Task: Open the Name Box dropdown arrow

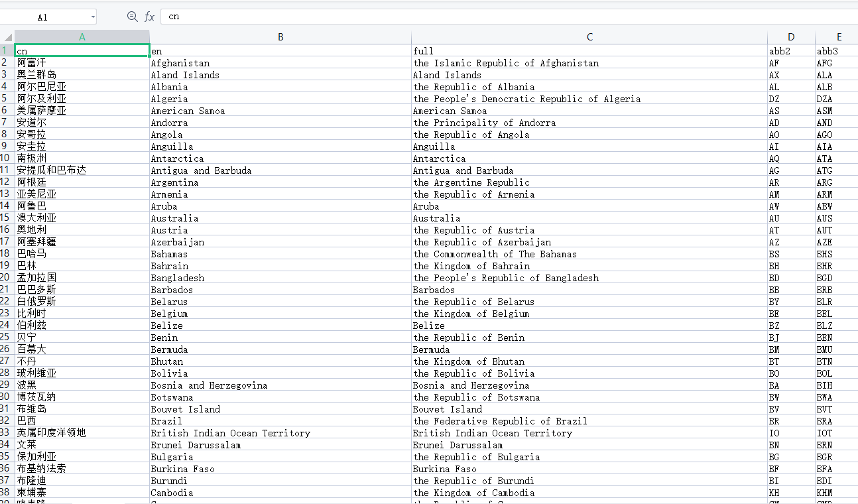Action: tap(92, 17)
